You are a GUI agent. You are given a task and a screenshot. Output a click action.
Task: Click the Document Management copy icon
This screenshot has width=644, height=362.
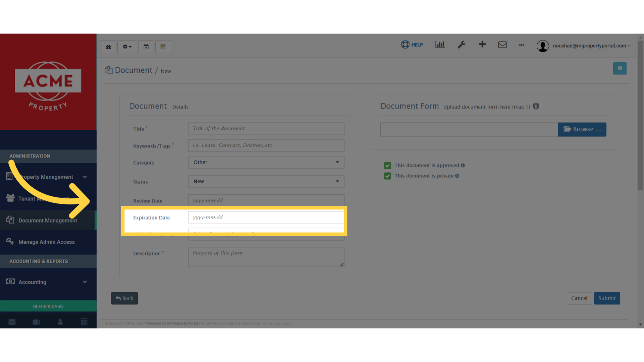click(x=10, y=220)
